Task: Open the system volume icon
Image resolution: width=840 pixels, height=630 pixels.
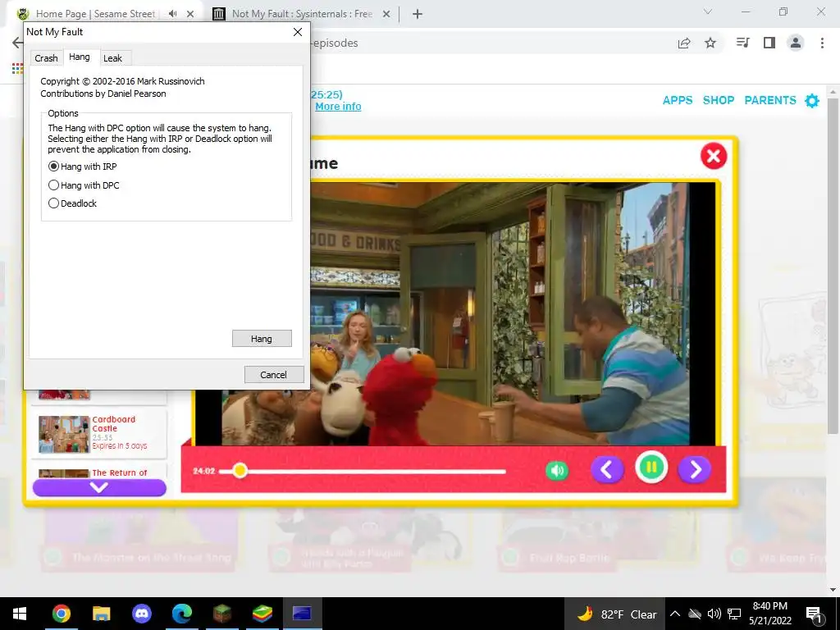Action: point(714,614)
